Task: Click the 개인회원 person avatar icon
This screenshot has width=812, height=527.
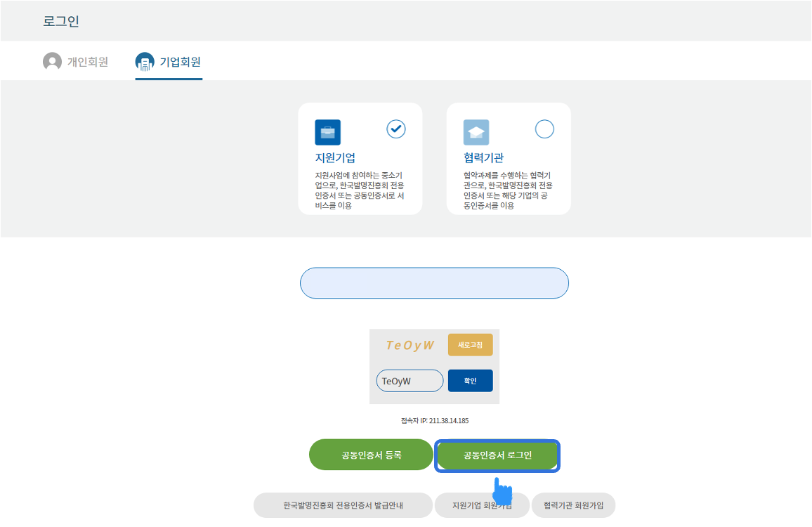Action: pyautogui.click(x=52, y=62)
